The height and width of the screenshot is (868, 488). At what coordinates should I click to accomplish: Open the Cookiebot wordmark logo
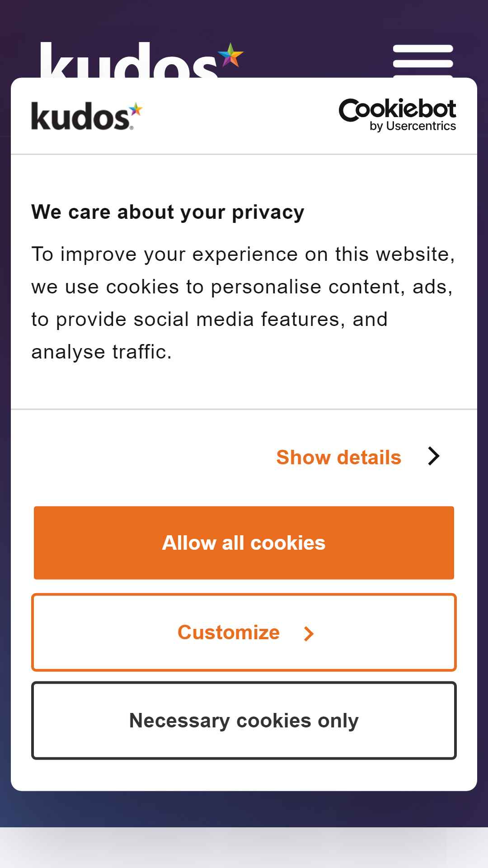(x=398, y=115)
